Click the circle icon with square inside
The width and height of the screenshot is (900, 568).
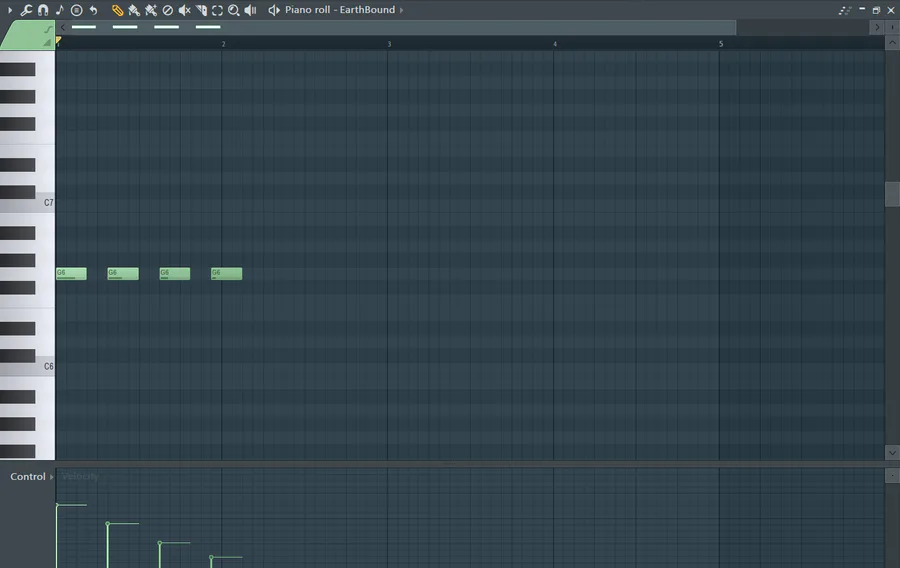(x=76, y=10)
